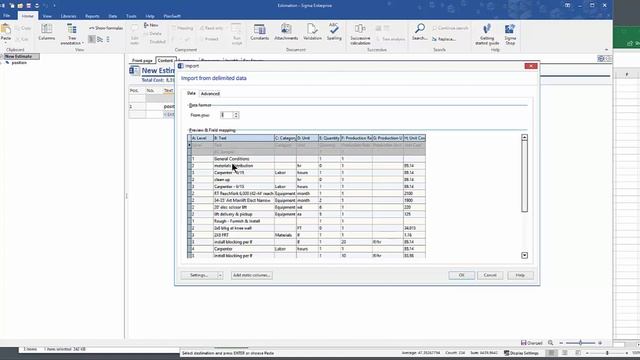
Task: Click Help in the Import dialog
Action: tap(520, 276)
